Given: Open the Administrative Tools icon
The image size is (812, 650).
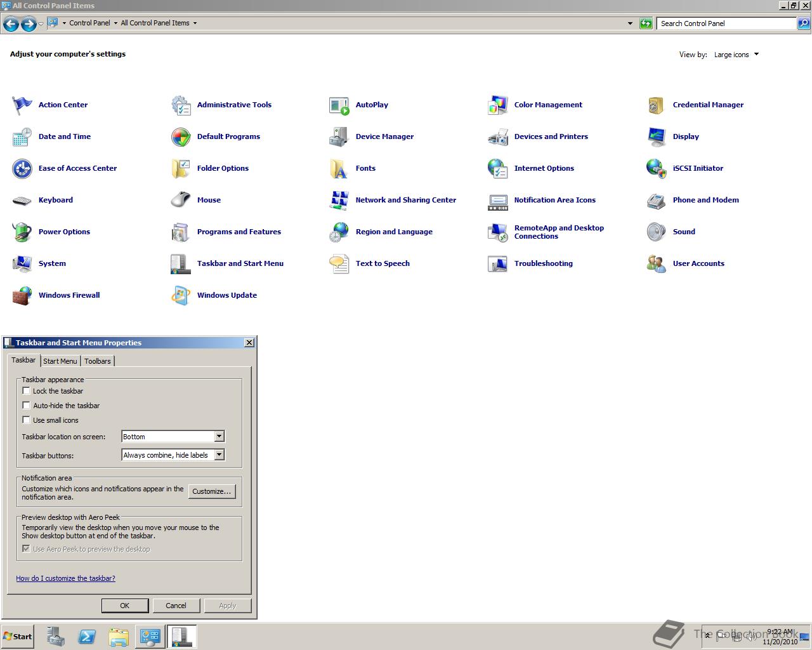Looking at the screenshot, I should (181, 105).
